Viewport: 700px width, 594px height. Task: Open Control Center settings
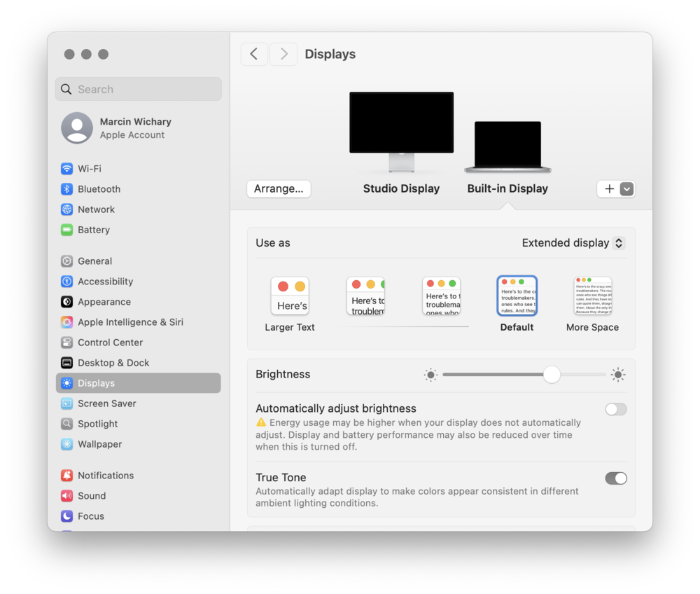[x=139, y=343]
